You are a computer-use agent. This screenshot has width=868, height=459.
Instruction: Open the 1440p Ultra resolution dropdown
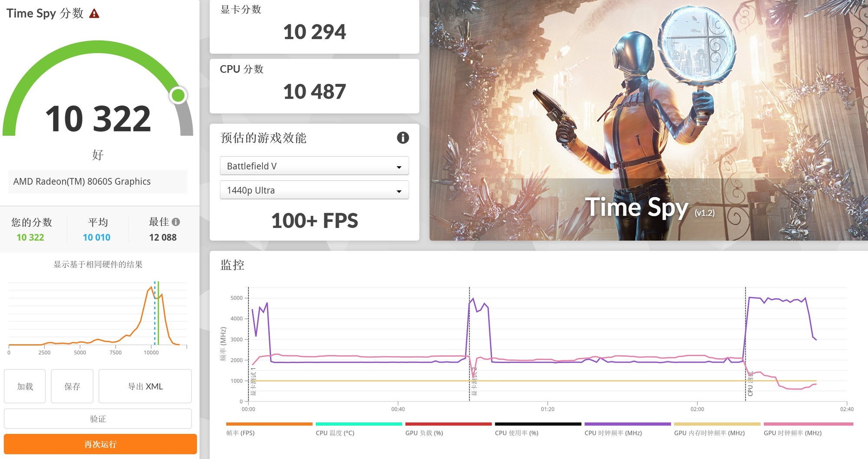314,190
